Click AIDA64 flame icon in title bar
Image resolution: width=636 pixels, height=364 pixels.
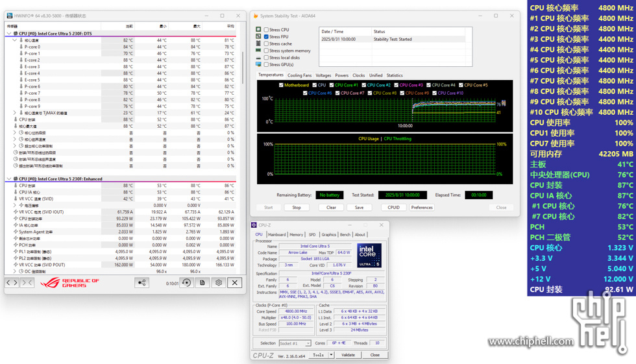(x=256, y=16)
